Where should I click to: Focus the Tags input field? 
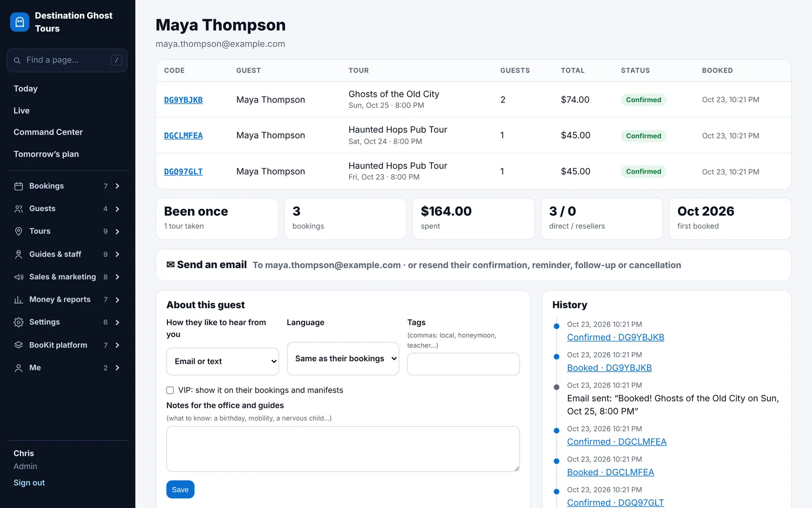click(x=463, y=364)
